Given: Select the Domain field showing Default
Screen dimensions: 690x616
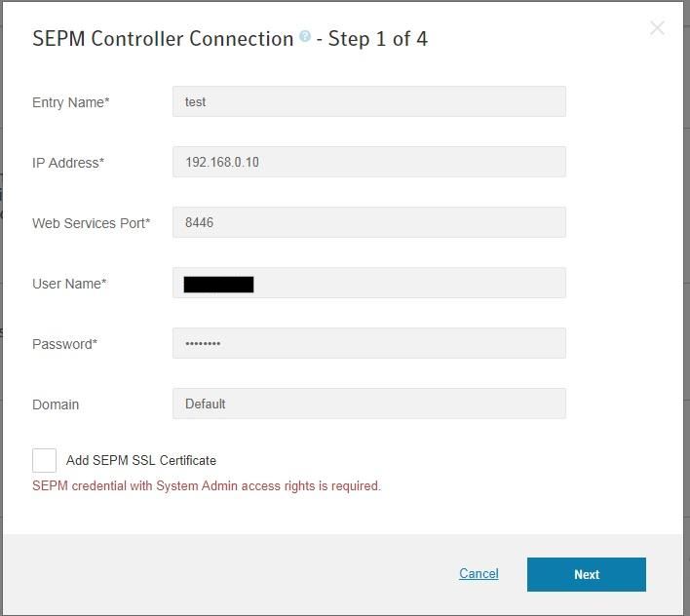Looking at the screenshot, I should tap(368, 404).
